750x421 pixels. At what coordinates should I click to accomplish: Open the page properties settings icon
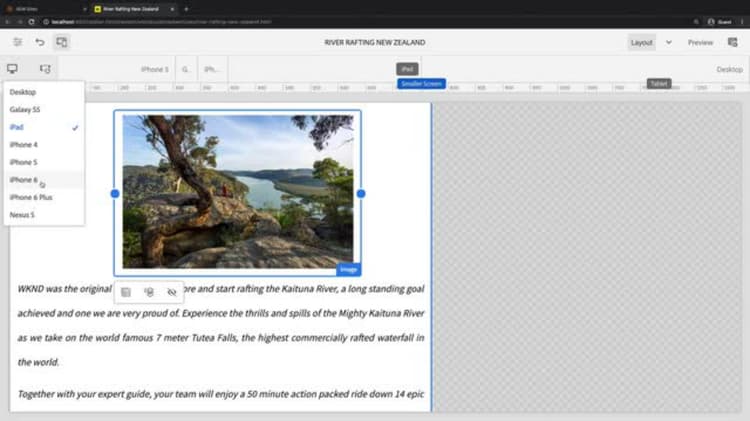coord(17,42)
